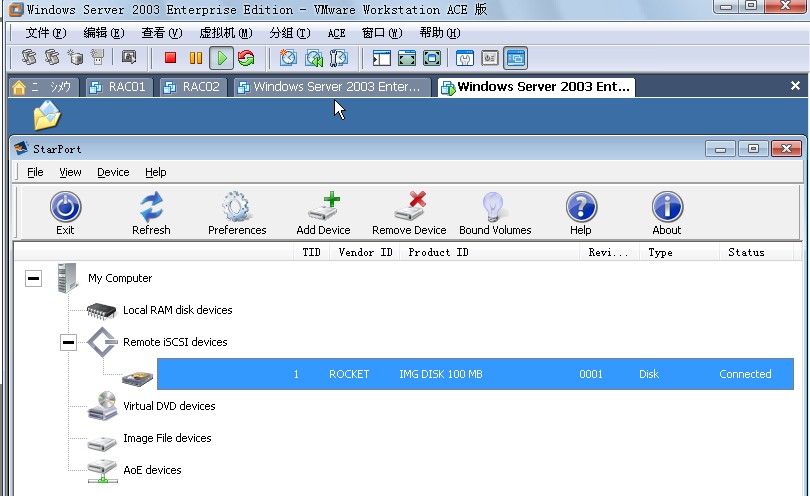This screenshot has height=496, width=810.
Task: Close the current VMware tab with X
Action: 796,86
